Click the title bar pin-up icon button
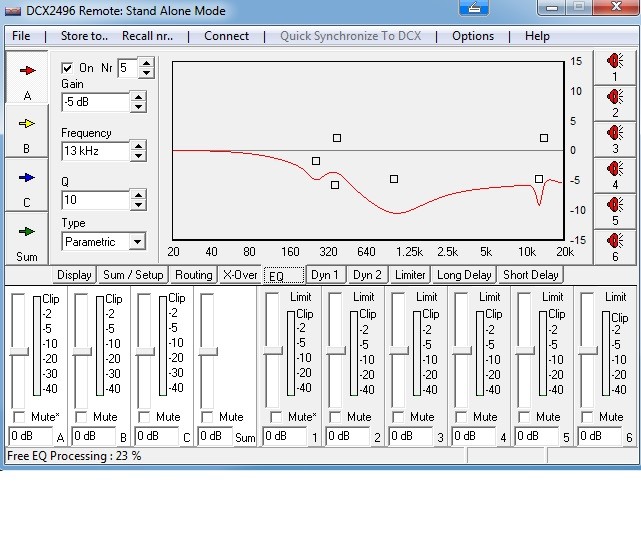This screenshot has width=641, height=558. (474, 8)
